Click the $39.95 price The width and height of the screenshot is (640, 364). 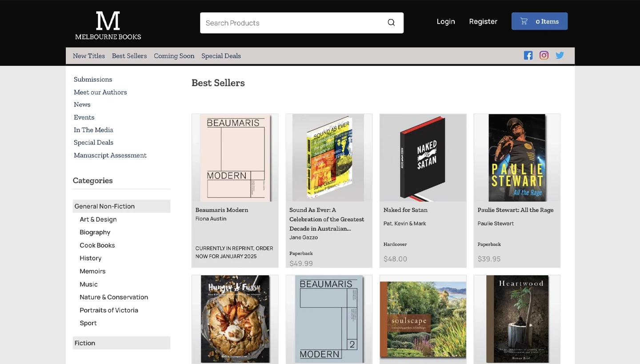point(489,259)
